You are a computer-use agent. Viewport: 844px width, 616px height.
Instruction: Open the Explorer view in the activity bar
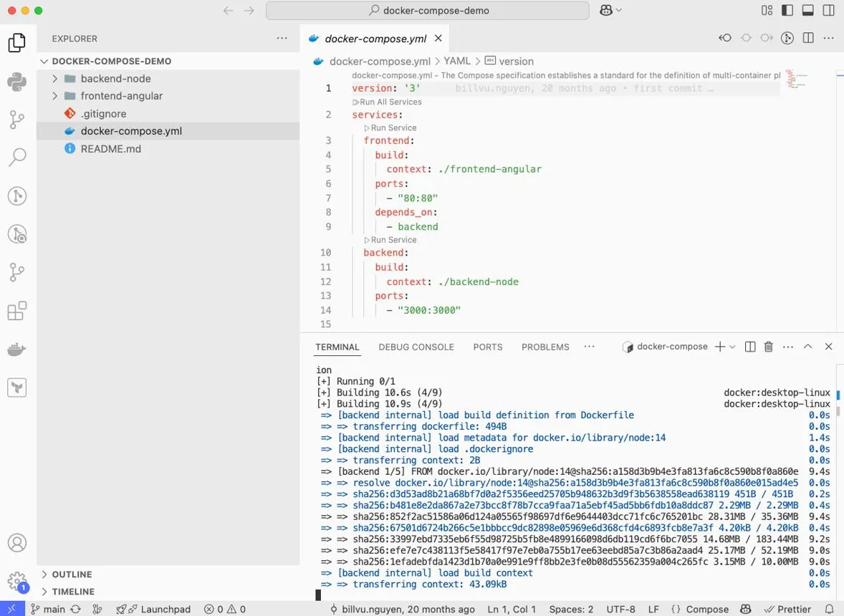point(17,43)
